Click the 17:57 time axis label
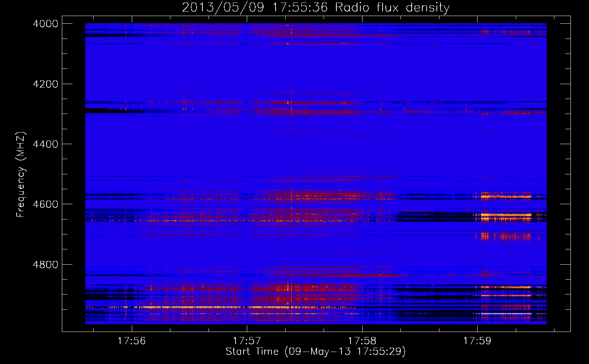This screenshot has height=364, width=589. (x=247, y=341)
